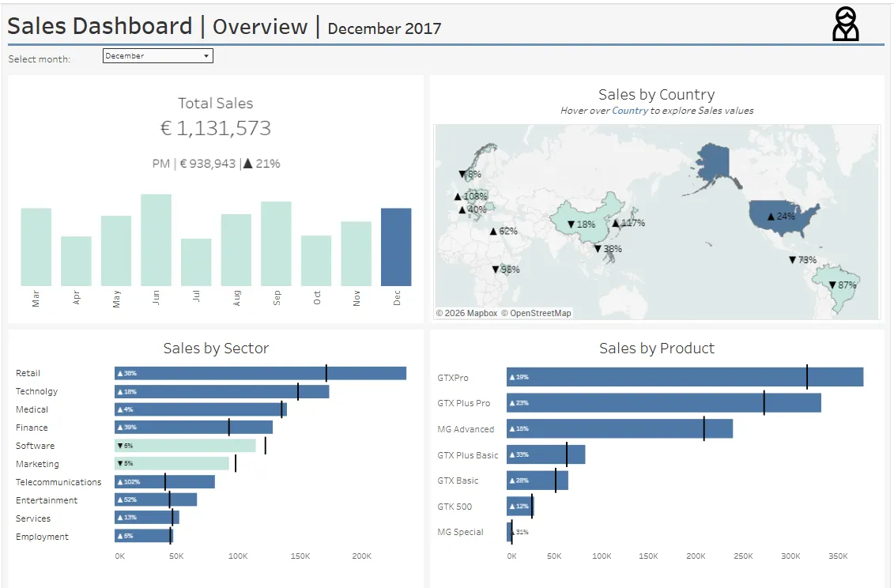Select the GTX Plus Pro product bar
The height and width of the screenshot is (588, 894).
tap(664, 403)
